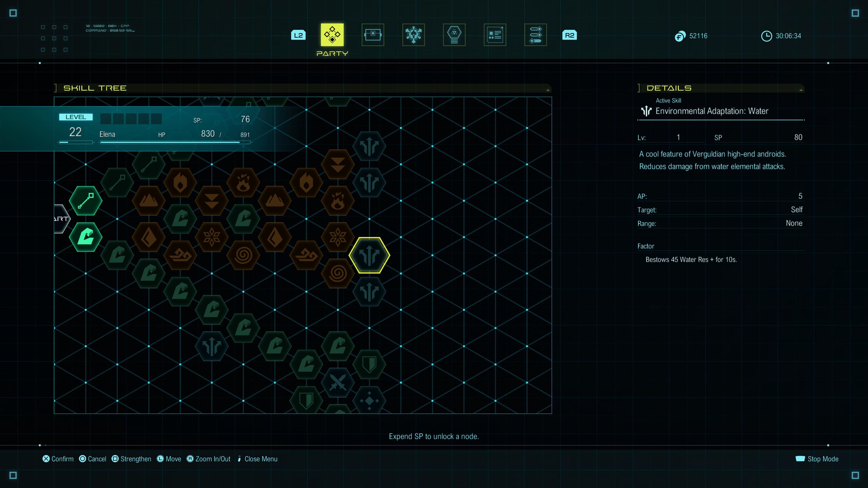Select fist node directly above crossed swords node
This screenshot has height=488, width=868.
tap(338, 346)
